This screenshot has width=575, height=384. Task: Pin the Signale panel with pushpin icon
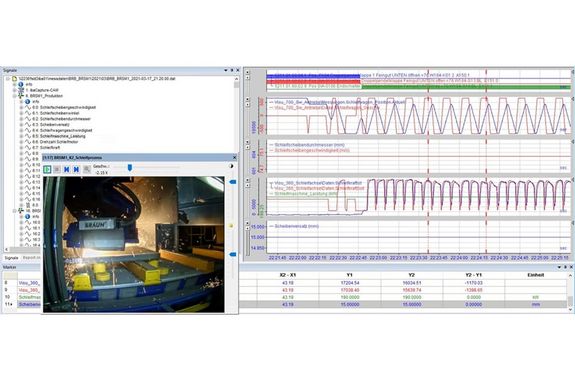coord(232,70)
